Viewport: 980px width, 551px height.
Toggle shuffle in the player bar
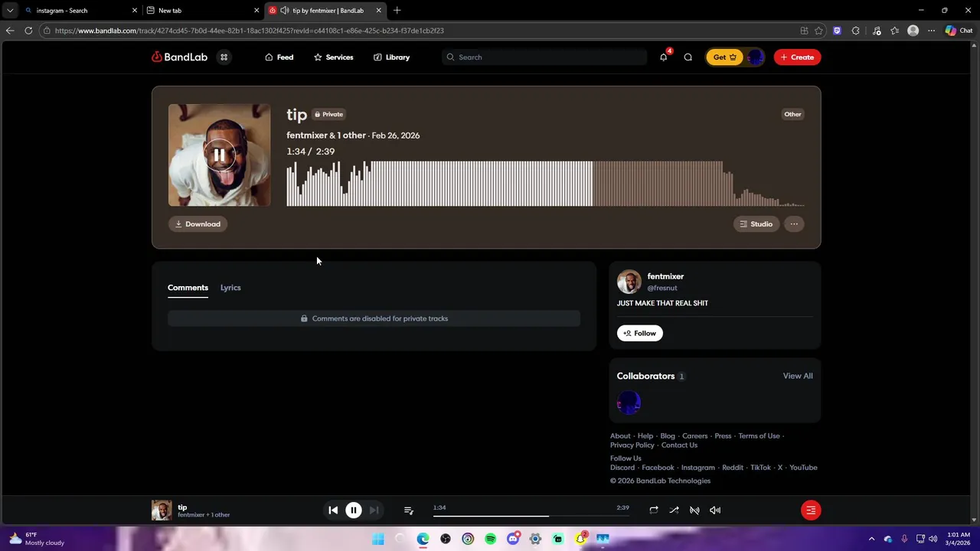coord(674,510)
